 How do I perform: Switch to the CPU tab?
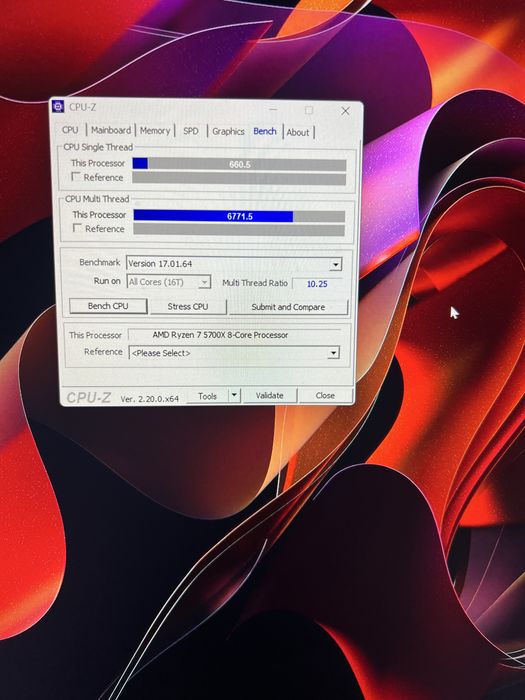coord(70,129)
